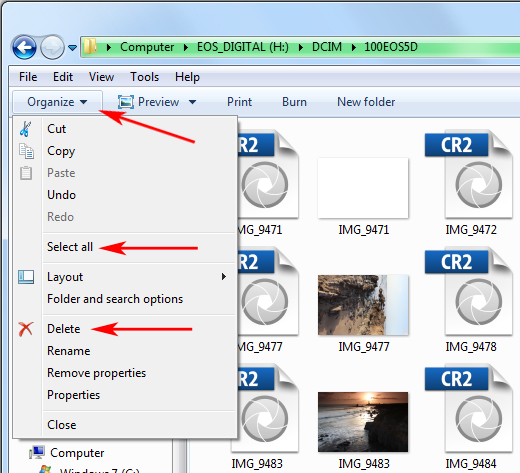Screen dimensions: 520x473
Task: Click DCIM in the address breadcrumb
Action: [327, 47]
